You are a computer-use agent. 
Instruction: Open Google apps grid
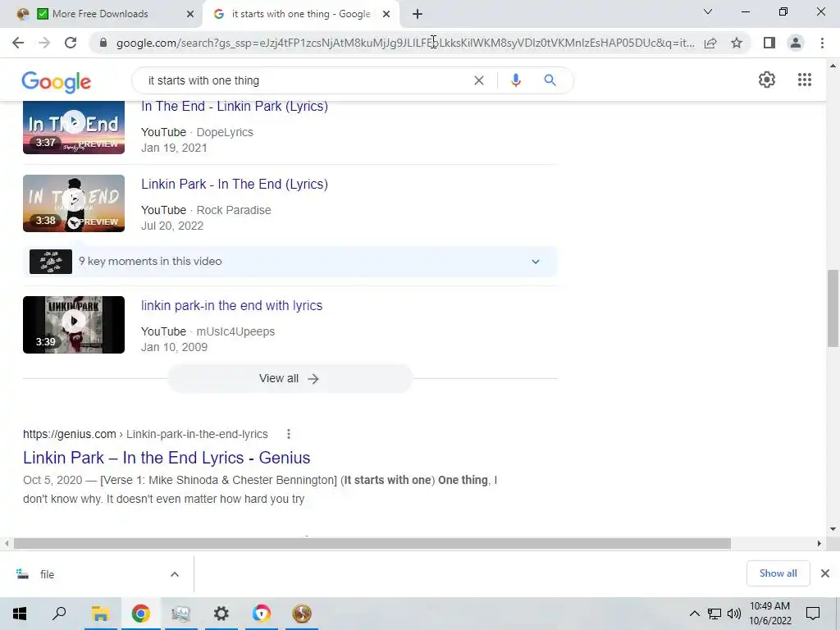point(805,80)
